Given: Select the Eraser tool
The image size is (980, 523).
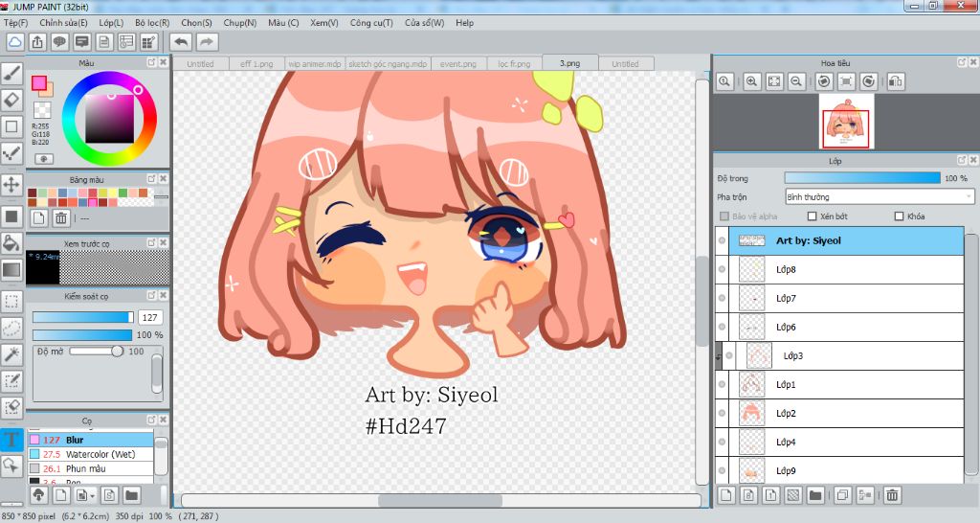Looking at the screenshot, I should (x=11, y=100).
